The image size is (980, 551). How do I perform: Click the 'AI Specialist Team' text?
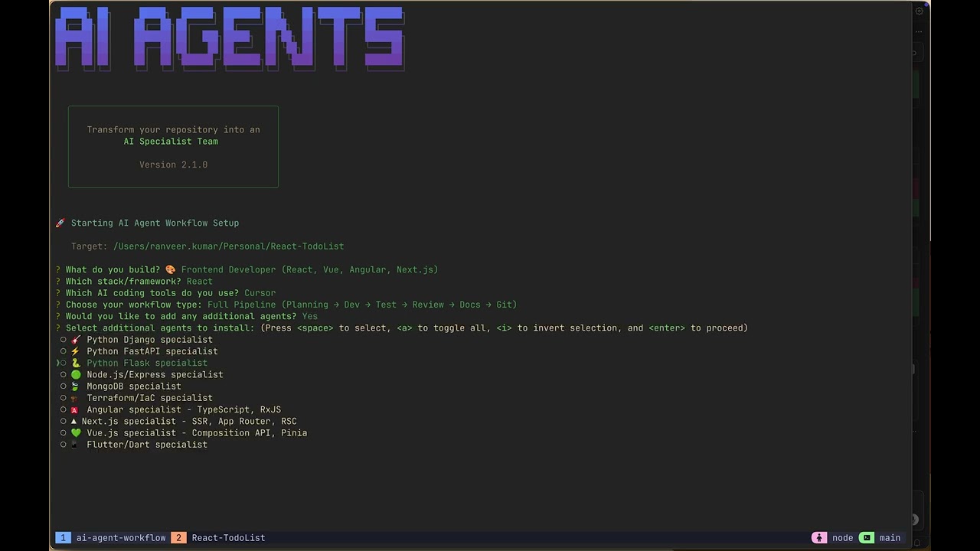coord(171,142)
